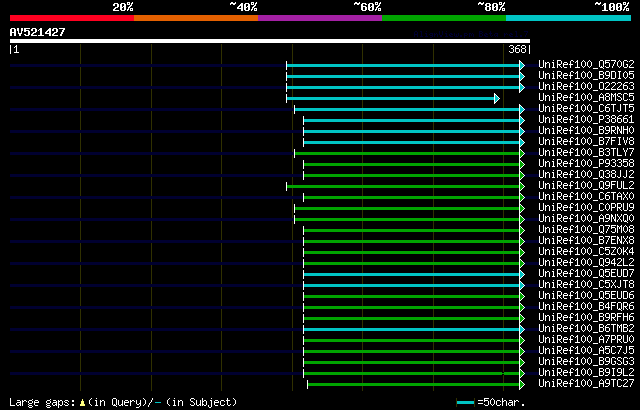Click the yellow in-Query gap marker symbol
Image resolution: width=640 pixels, height=410 pixels.
pos(82,403)
